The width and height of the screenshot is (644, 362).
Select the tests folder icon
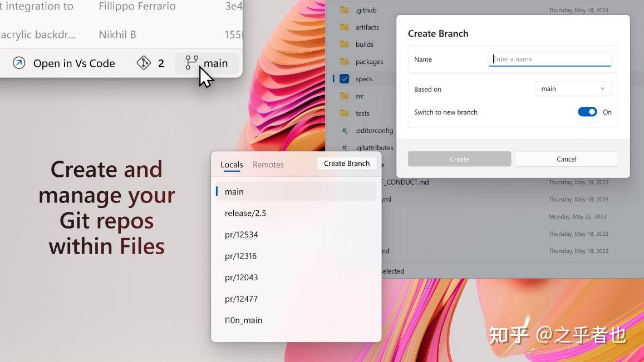tap(344, 113)
